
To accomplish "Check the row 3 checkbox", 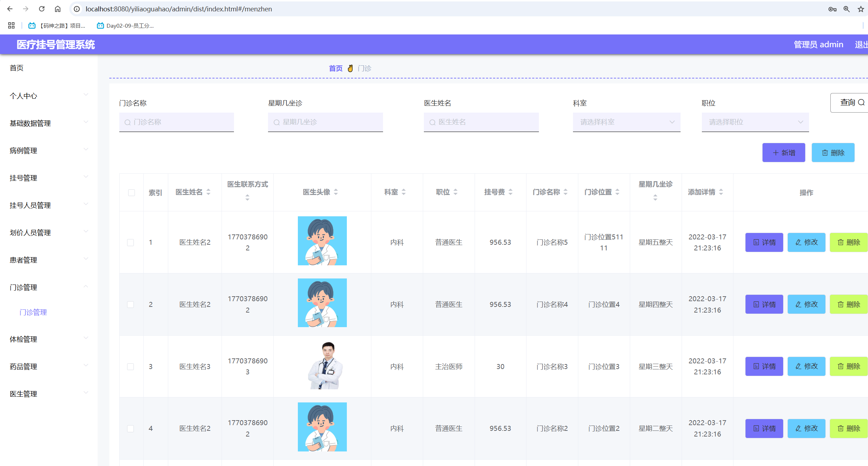I will click(131, 367).
